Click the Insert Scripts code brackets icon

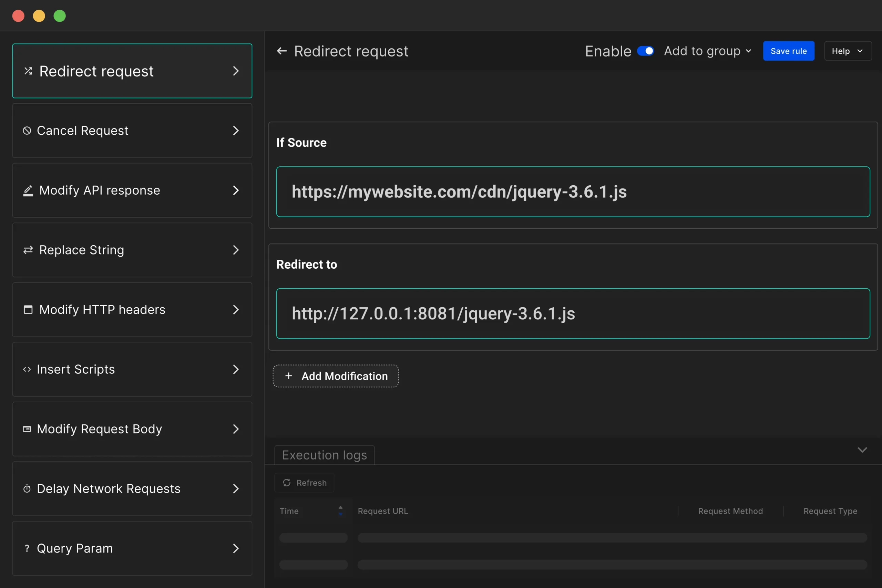(x=27, y=369)
